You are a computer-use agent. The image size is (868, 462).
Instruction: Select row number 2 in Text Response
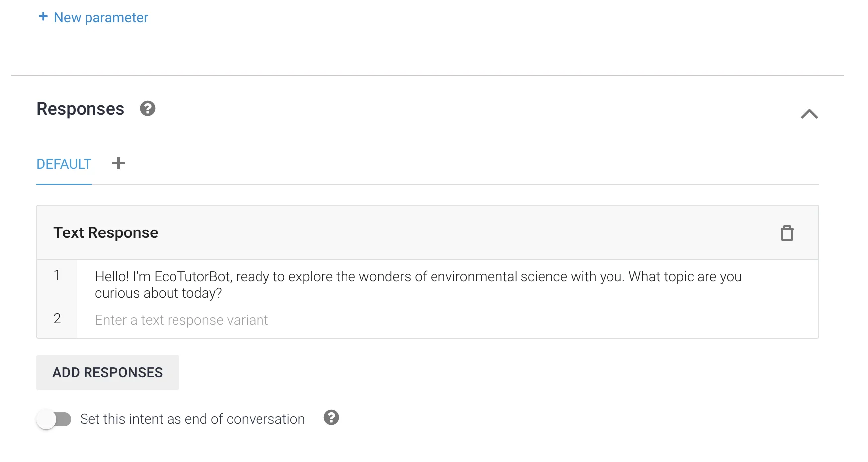pos(57,319)
